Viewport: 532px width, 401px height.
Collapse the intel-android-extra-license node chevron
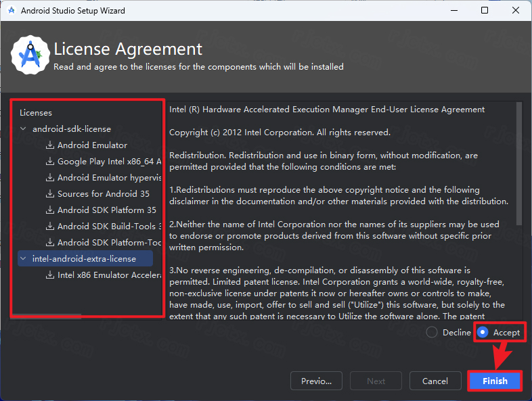tap(23, 258)
